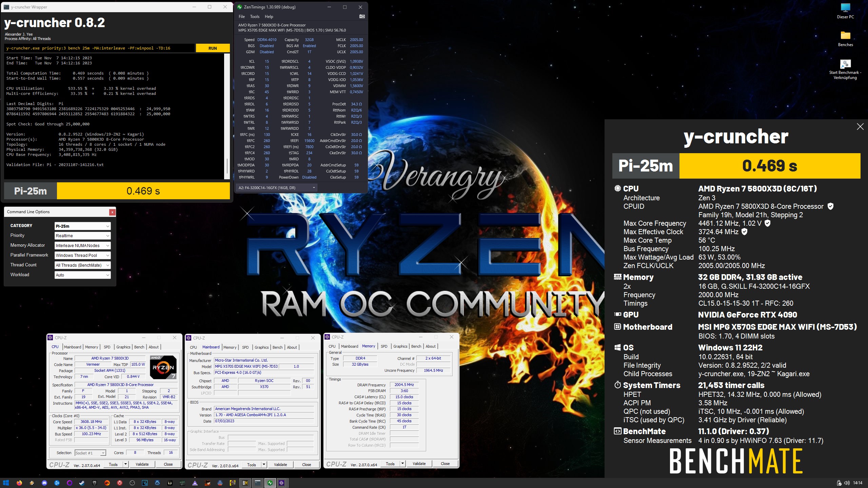Expand Tools arrow in CPU-Z CPU window
868x488 pixels.
pos(125,464)
